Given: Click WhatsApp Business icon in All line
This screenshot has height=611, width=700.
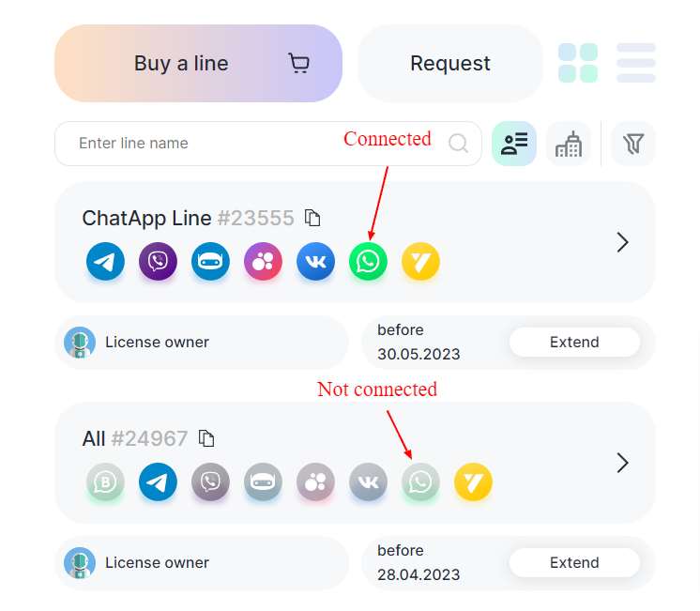Looking at the screenshot, I should coord(105,482).
